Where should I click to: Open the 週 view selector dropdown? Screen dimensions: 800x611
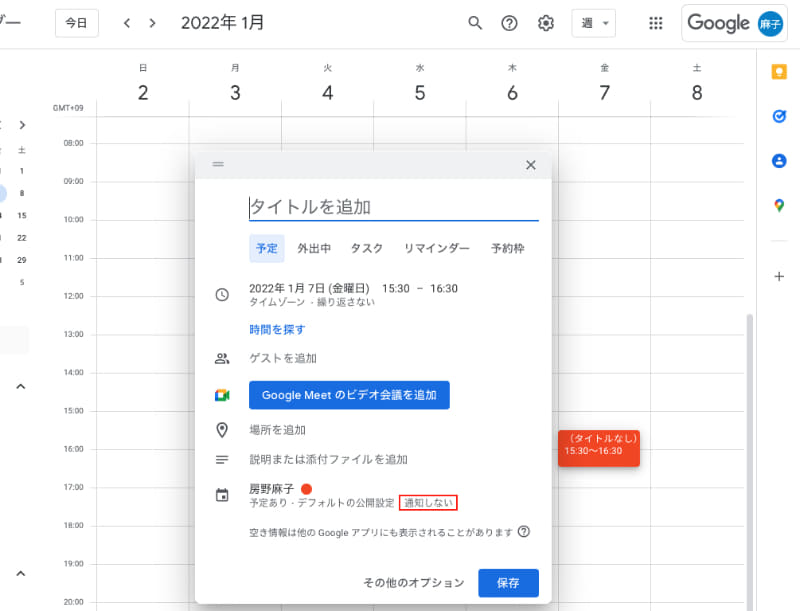[x=593, y=22]
